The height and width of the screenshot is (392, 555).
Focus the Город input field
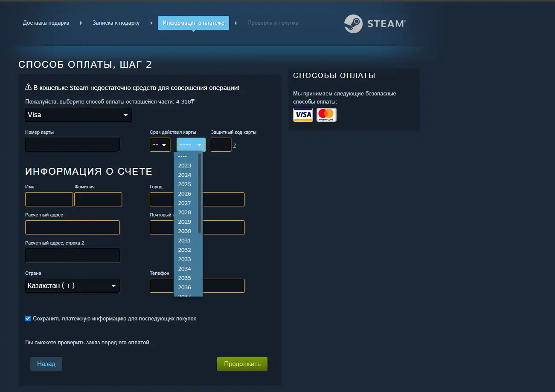pyautogui.click(x=197, y=199)
